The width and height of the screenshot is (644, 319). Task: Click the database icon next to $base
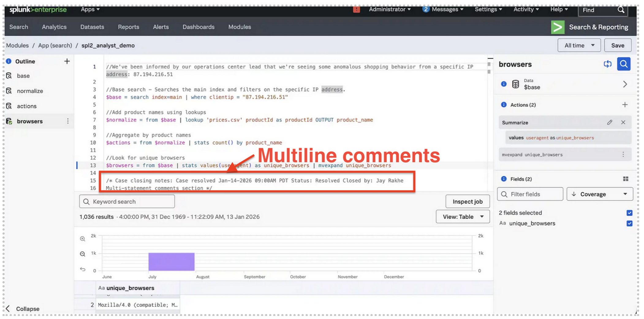click(x=516, y=84)
